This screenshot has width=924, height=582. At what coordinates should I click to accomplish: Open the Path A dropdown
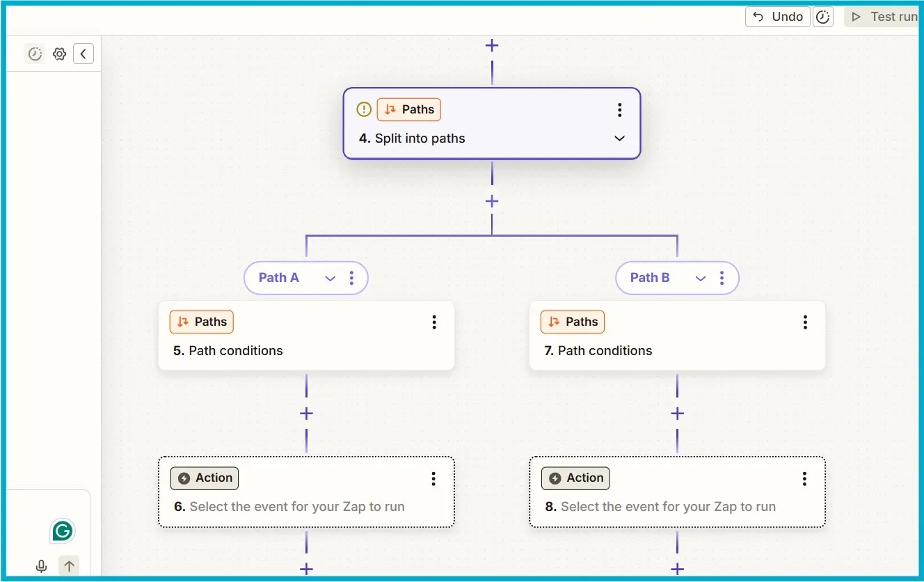click(330, 277)
